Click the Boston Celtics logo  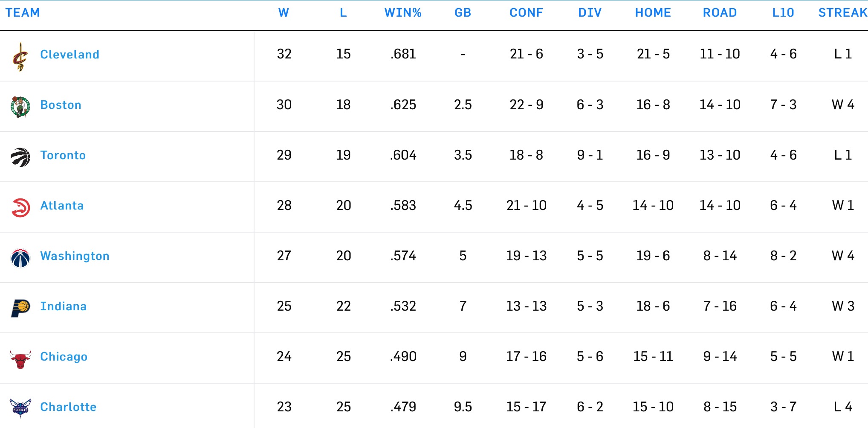(20, 107)
